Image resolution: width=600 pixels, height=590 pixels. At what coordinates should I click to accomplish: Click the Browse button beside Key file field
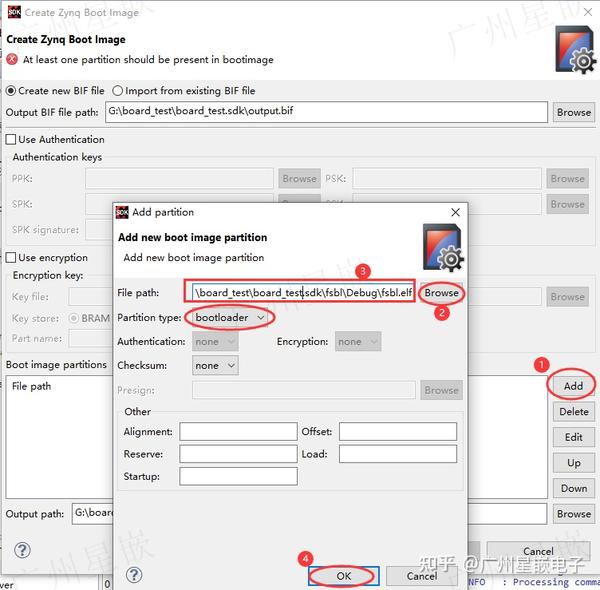coord(567,297)
